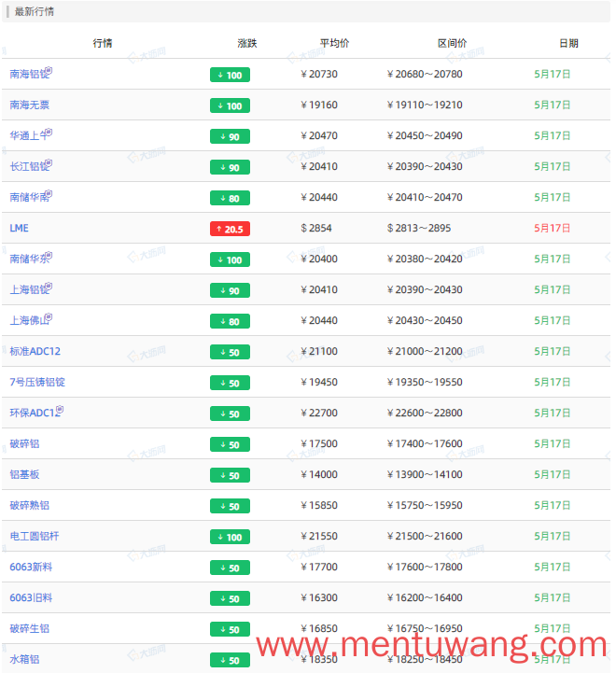Click the 涨跌 column header
The width and height of the screenshot is (616, 673).
247,43
